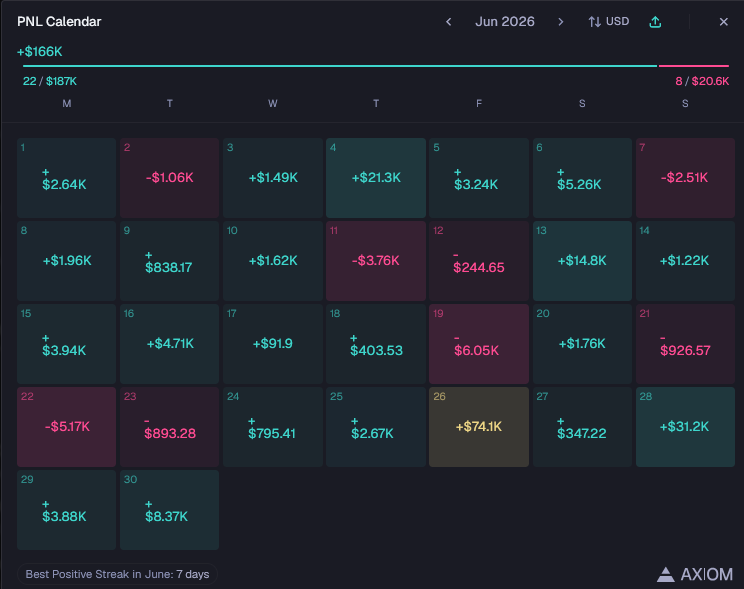Close the PNL Calendar panel
744x589 pixels.
(x=724, y=22)
